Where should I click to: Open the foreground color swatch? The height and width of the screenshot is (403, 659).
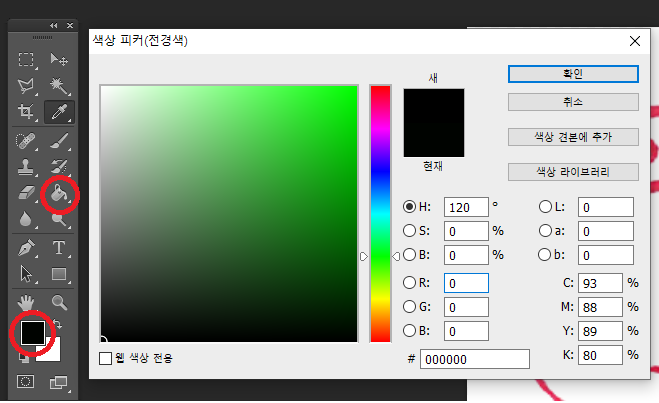coord(33,333)
